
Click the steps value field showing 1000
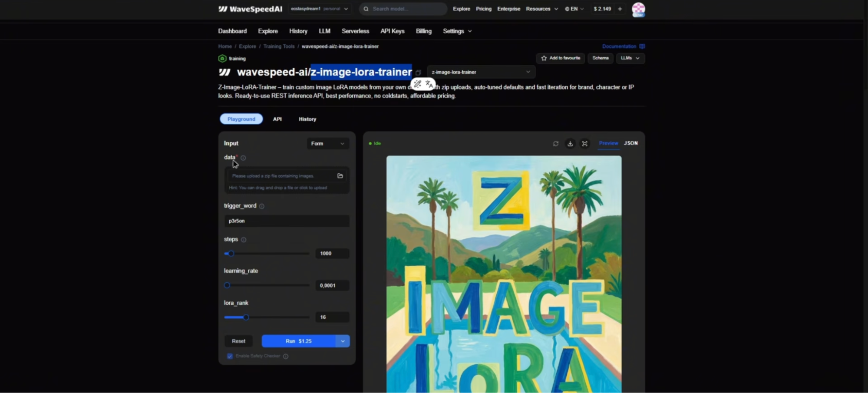pos(332,254)
